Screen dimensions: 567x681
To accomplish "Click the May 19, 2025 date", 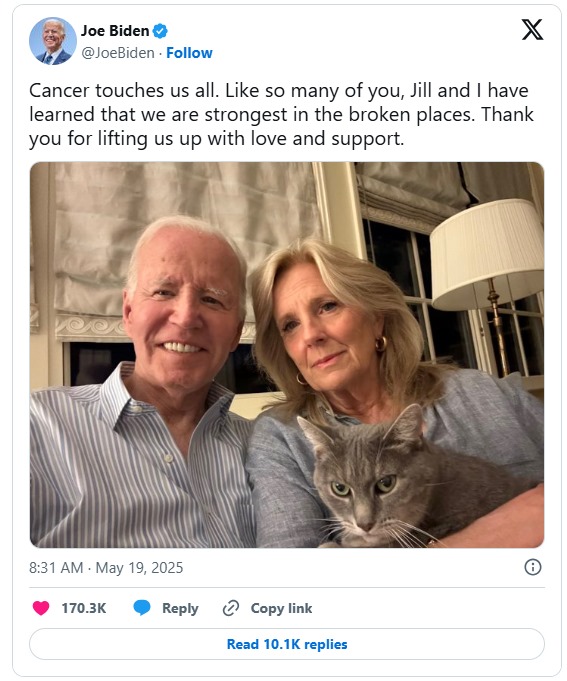I will pyautogui.click(x=139, y=568).
